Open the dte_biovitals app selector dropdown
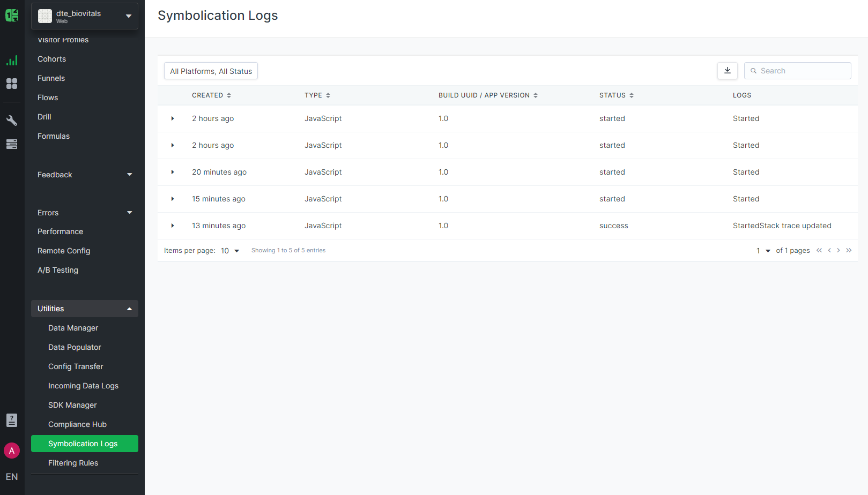 click(x=85, y=16)
